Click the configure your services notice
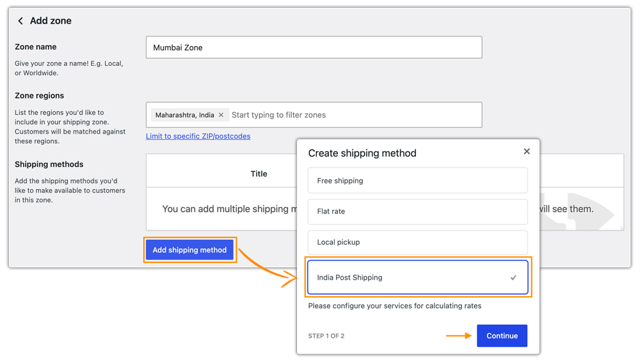 click(395, 306)
